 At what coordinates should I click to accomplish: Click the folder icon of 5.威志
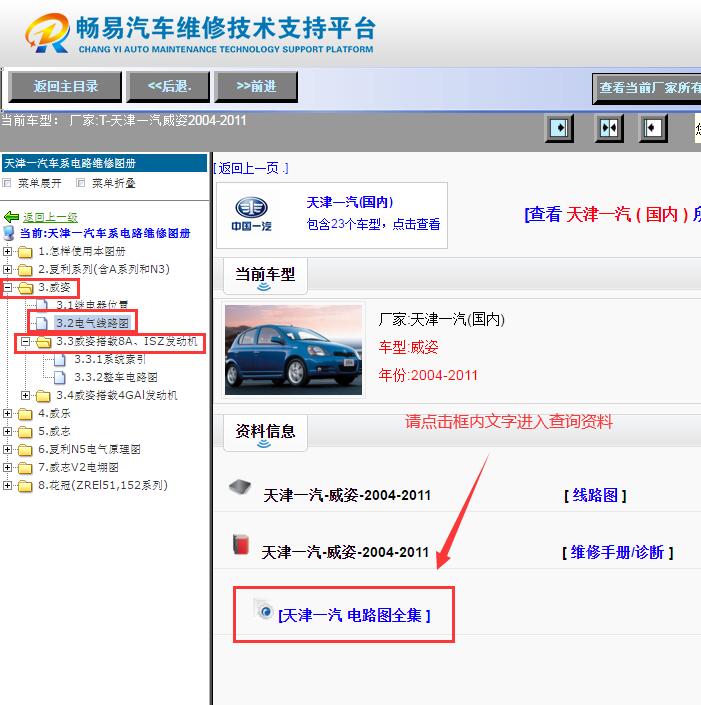coord(25,432)
